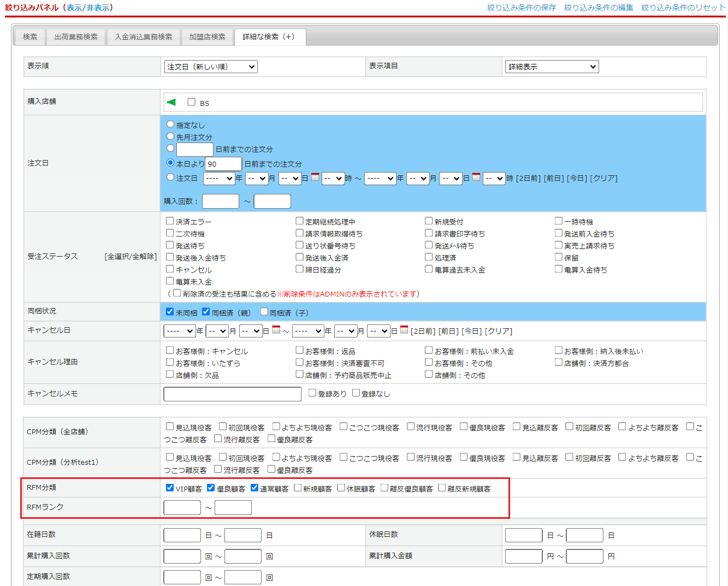Uncheck the VIP顧客 checkbox

point(170,488)
